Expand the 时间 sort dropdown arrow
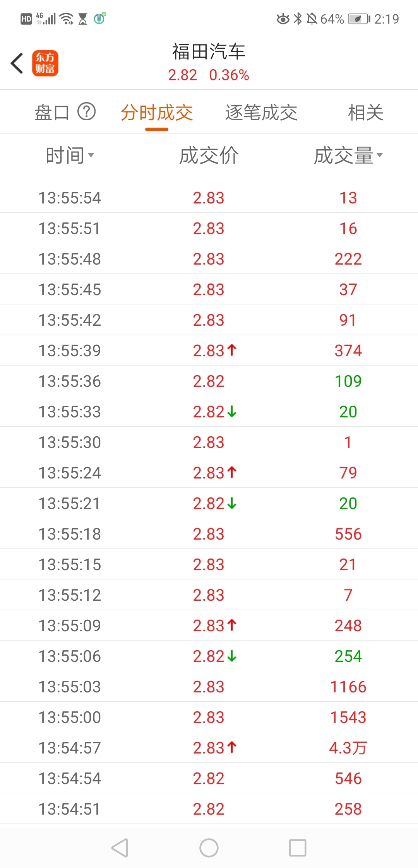418x868 pixels. click(91, 155)
